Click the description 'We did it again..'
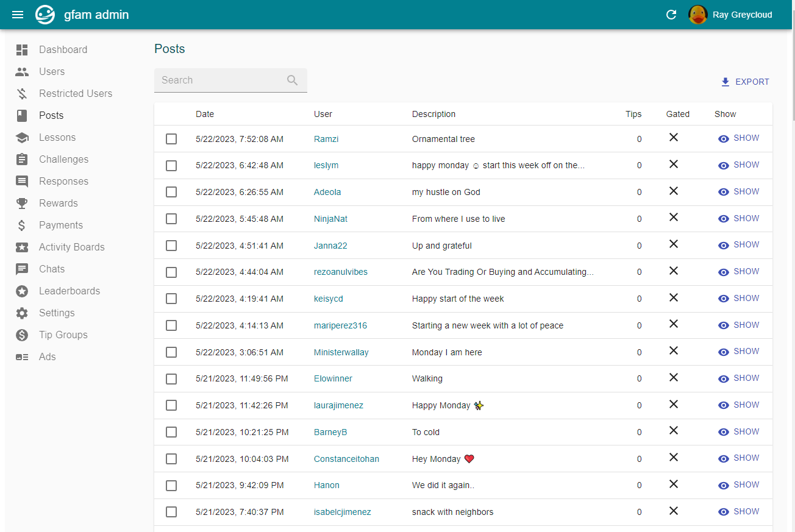The width and height of the screenshot is (795, 532). [x=443, y=485]
